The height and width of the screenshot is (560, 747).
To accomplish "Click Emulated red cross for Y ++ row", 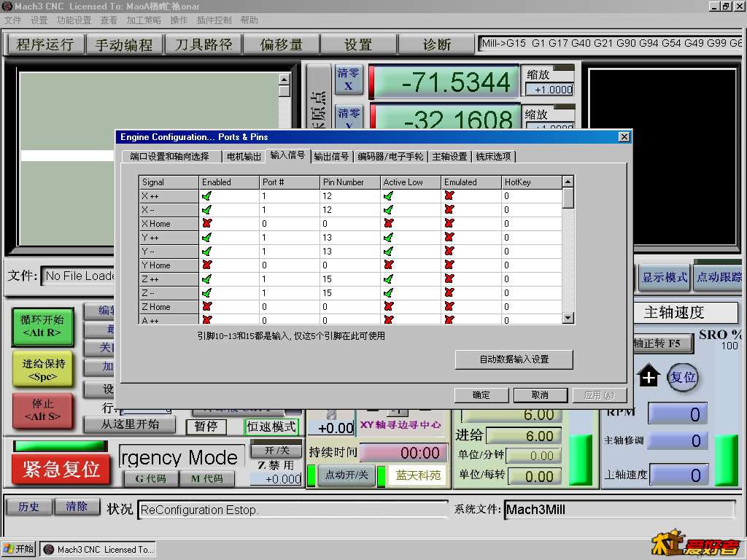I will [449, 237].
